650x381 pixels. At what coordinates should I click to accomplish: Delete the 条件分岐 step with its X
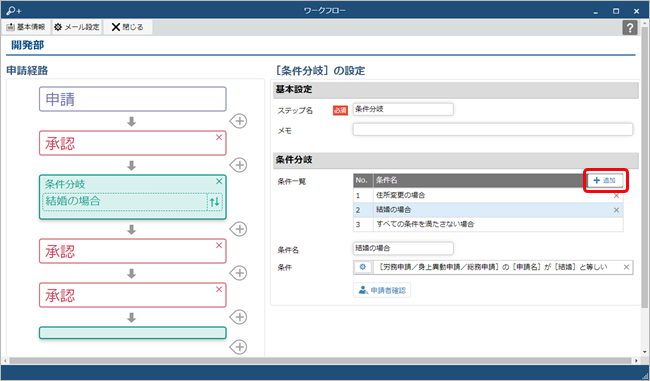(x=219, y=182)
